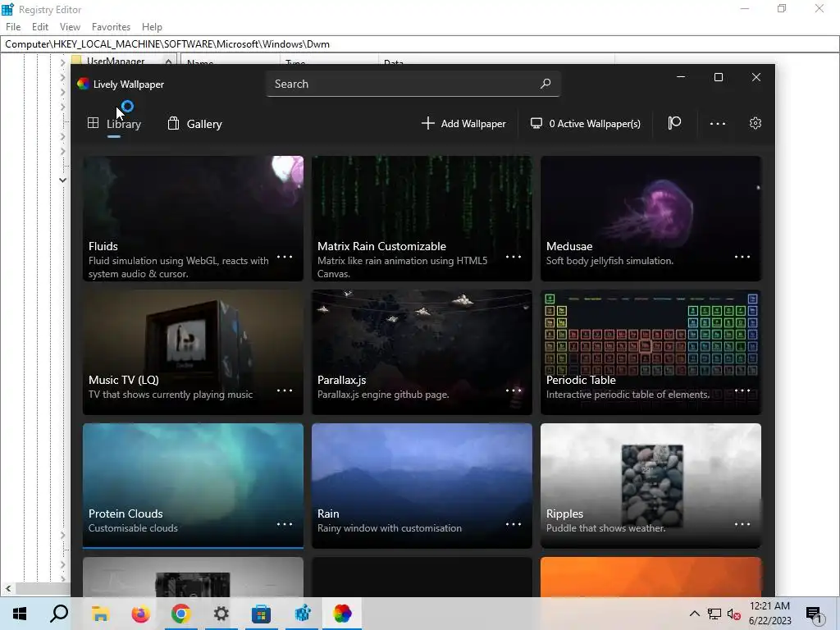Click the Registry Editor address bar path
The image size is (840, 630).
point(420,44)
